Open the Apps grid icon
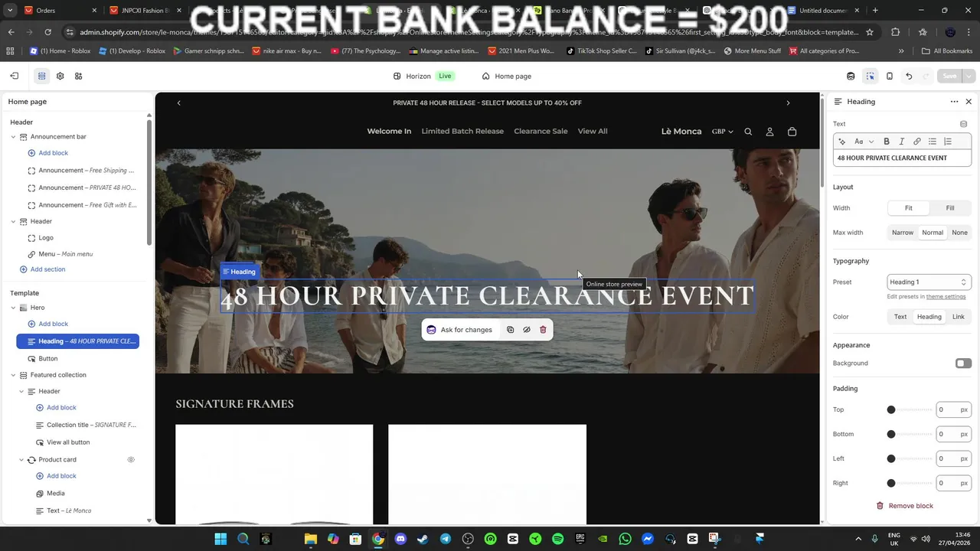This screenshot has width=980, height=551. [78, 76]
